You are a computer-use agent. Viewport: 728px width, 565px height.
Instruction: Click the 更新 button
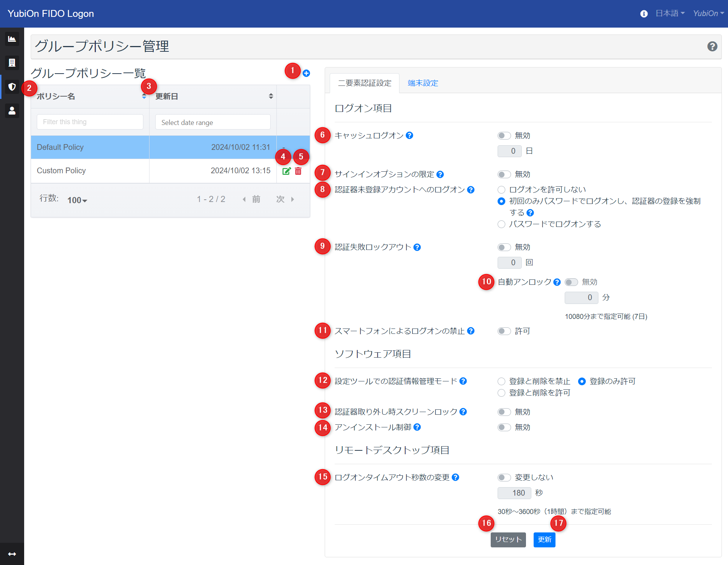coord(544,540)
